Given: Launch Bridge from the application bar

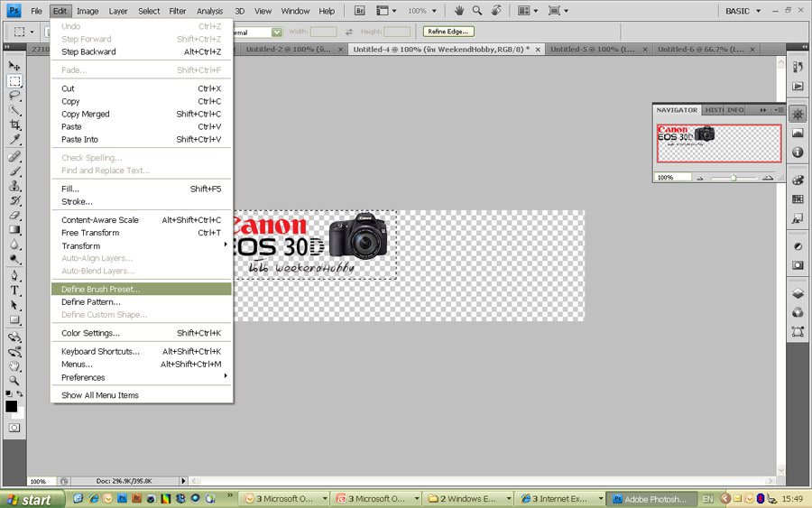Looking at the screenshot, I should (x=359, y=11).
